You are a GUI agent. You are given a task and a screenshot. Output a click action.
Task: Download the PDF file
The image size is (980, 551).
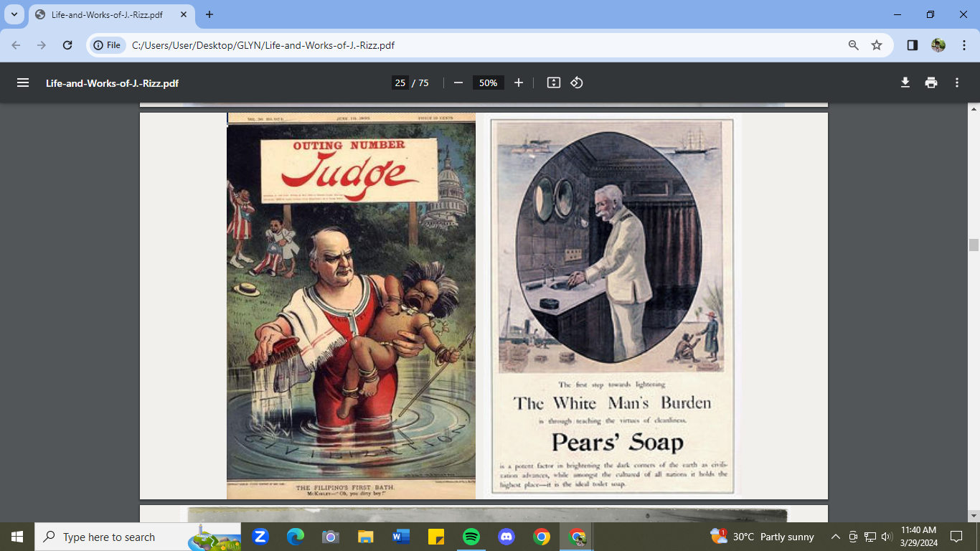tap(905, 83)
